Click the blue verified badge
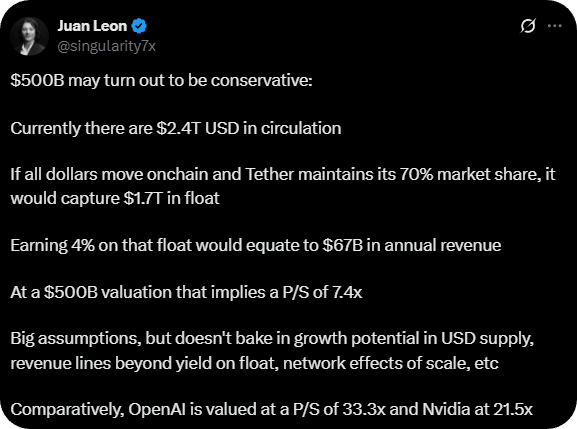577x429 pixels. tap(139, 26)
